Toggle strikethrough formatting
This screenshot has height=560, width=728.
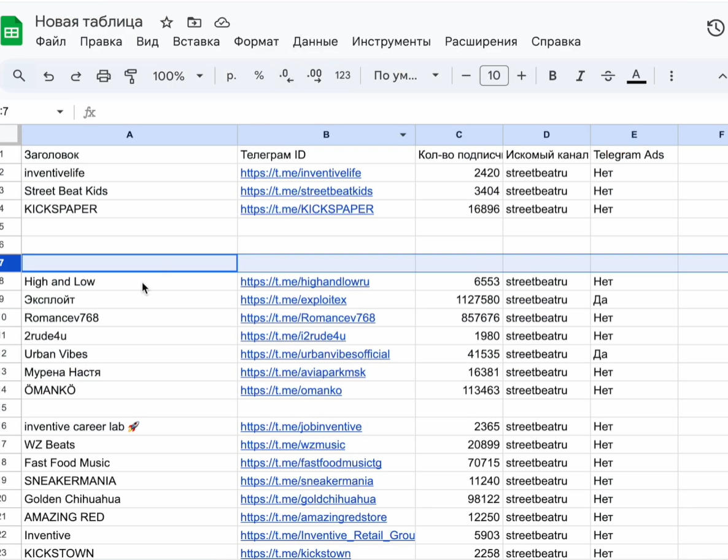pyautogui.click(x=608, y=76)
